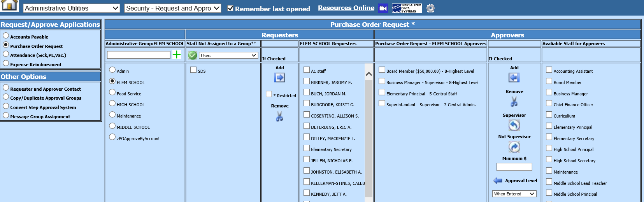The height and width of the screenshot is (202, 644).
Task: Expand the Security - Request and Approval dropdown
Action: [173, 8]
